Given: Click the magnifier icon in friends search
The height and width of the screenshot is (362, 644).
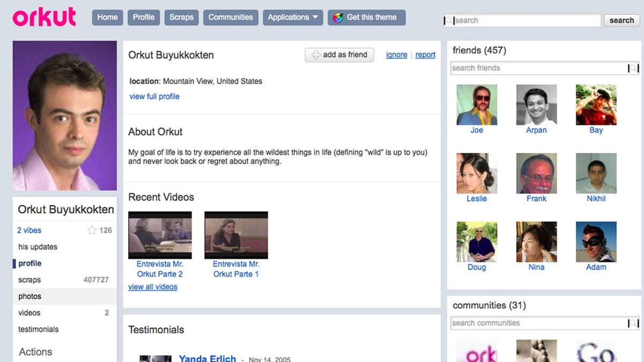Looking at the screenshot, I should click(x=633, y=68).
